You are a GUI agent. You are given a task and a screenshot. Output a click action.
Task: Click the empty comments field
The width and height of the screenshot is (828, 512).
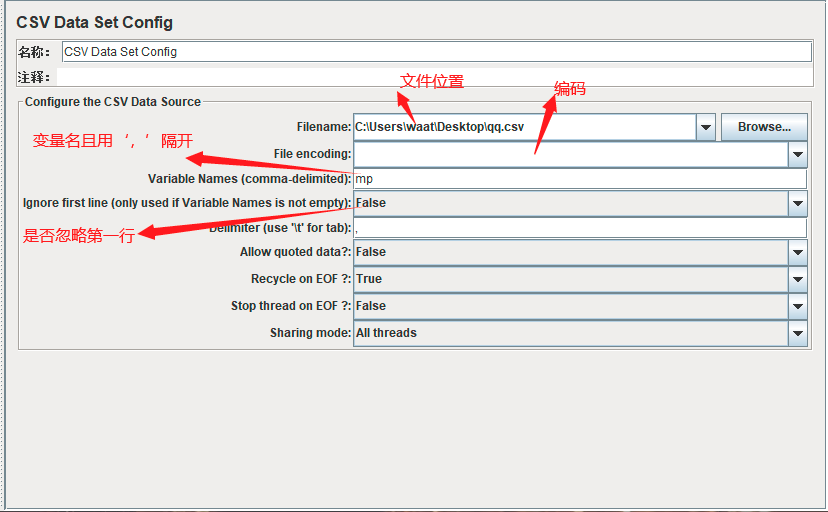[435, 77]
